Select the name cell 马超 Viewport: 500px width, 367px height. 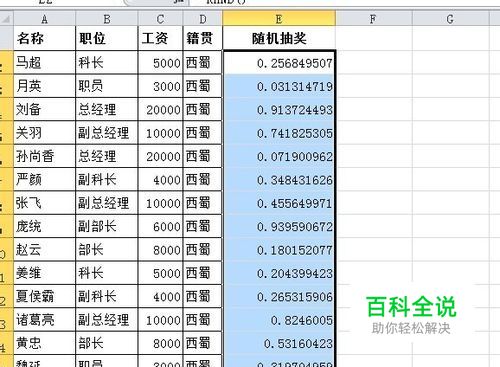tap(45, 63)
